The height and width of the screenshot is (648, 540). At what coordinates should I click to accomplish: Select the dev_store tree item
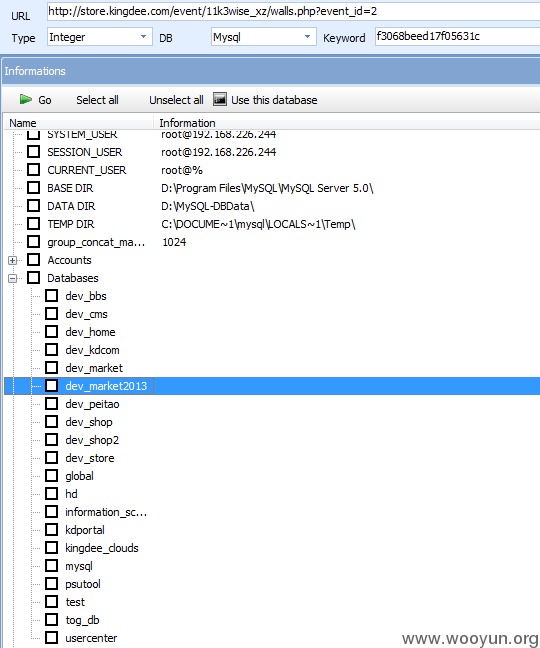click(90, 458)
